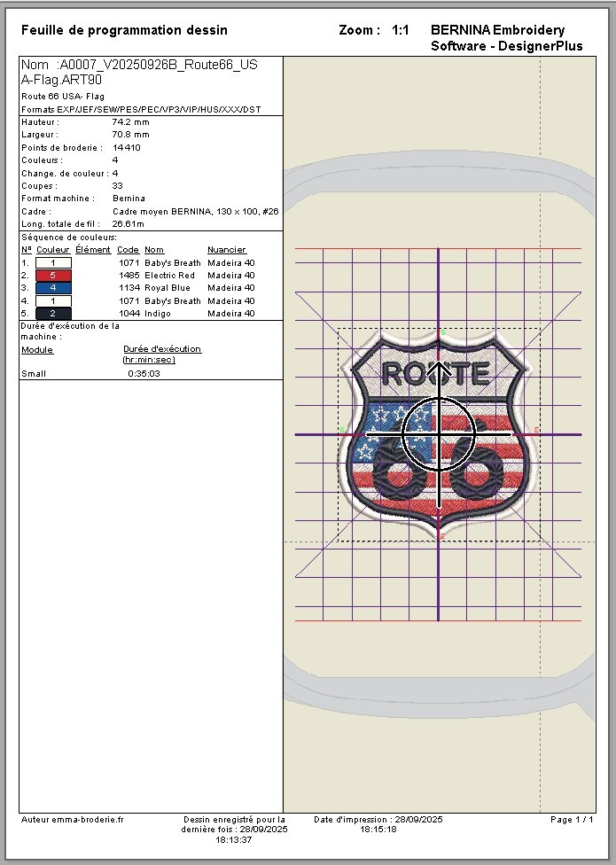The height and width of the screenshot is (865, 616).
Task: Click the Baby's Breath color swatch in row 4
Action: pos(53,301)
